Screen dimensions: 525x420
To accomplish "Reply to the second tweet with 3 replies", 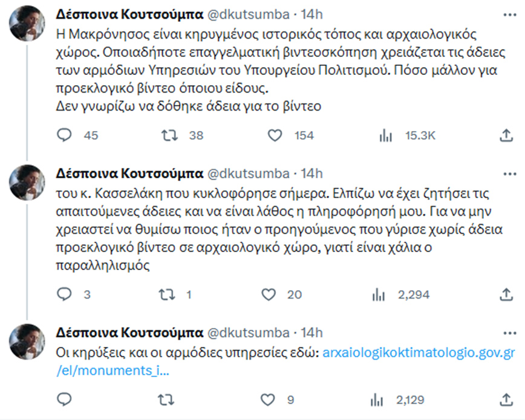I will (65, 294).
